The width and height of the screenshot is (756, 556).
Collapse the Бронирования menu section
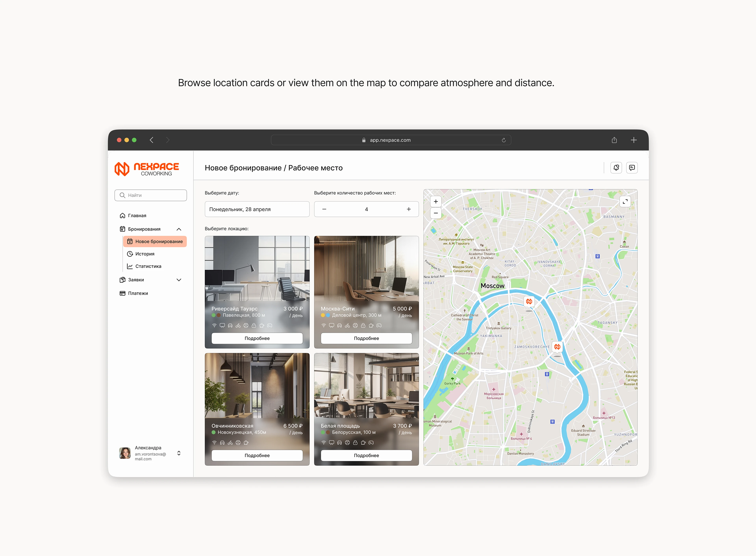point(179,229)
